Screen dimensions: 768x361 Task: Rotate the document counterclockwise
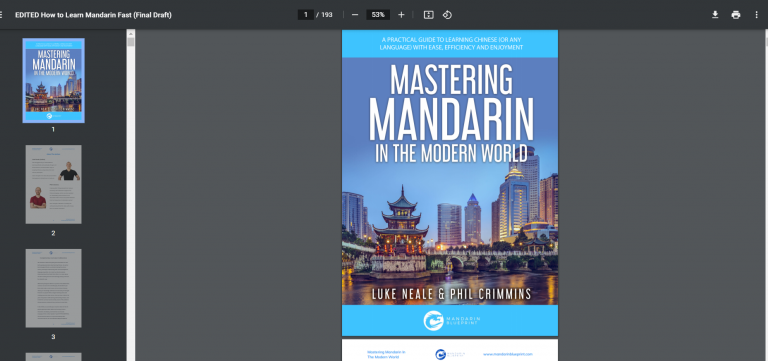447,15
